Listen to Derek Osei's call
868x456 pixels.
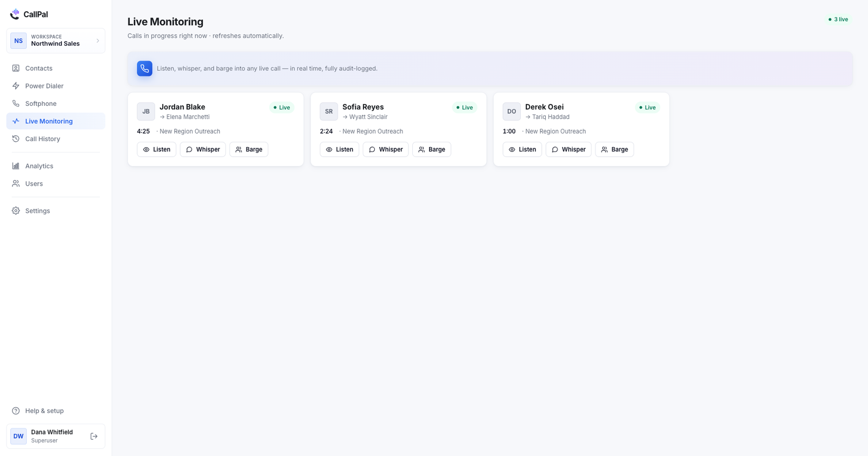(x=522, y=149)
